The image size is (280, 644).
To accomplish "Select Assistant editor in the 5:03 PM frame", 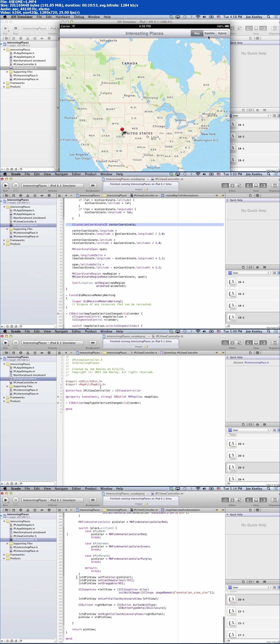I will (x=232, y=186).
